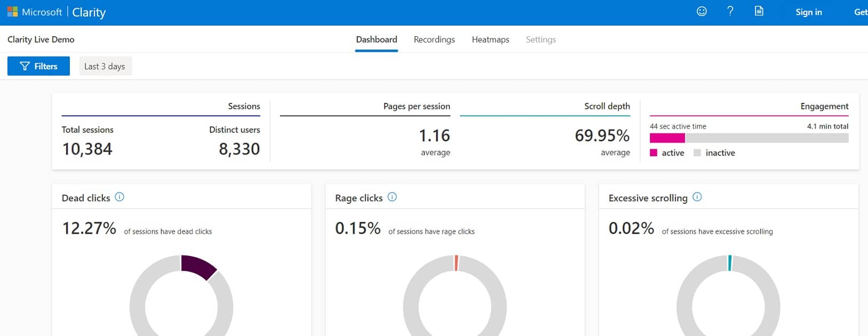
Task: Show the Excessive scrolling info icon
Action: 697,197
